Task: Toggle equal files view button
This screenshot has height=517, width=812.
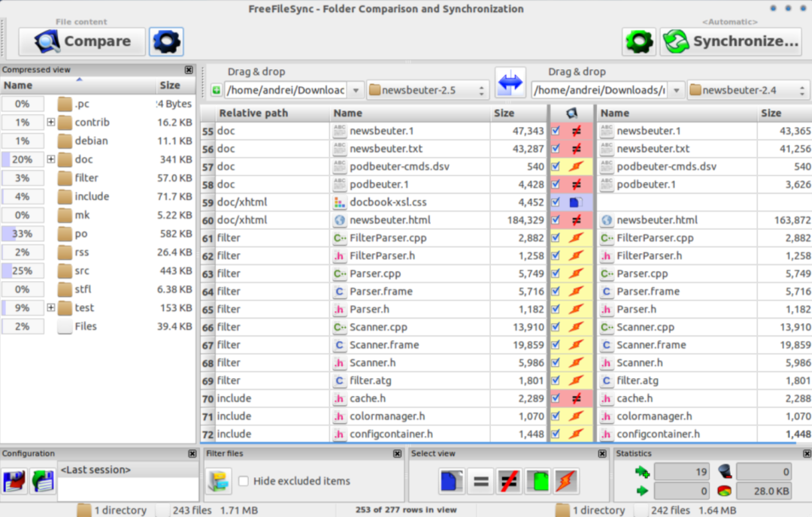Action: pyautogui.click(x=480, y=481)
